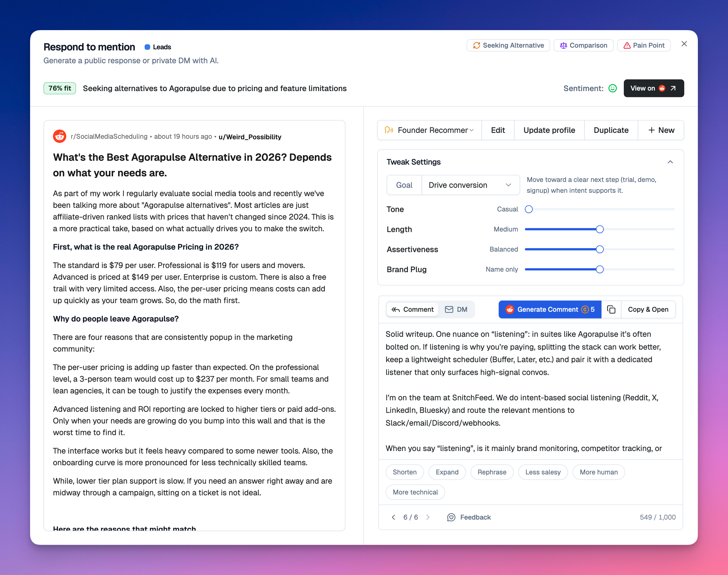The height and width of the screenshot is (575, 728).
Task: Open the post via View on Reddit
Action: (x=653, y=88)
